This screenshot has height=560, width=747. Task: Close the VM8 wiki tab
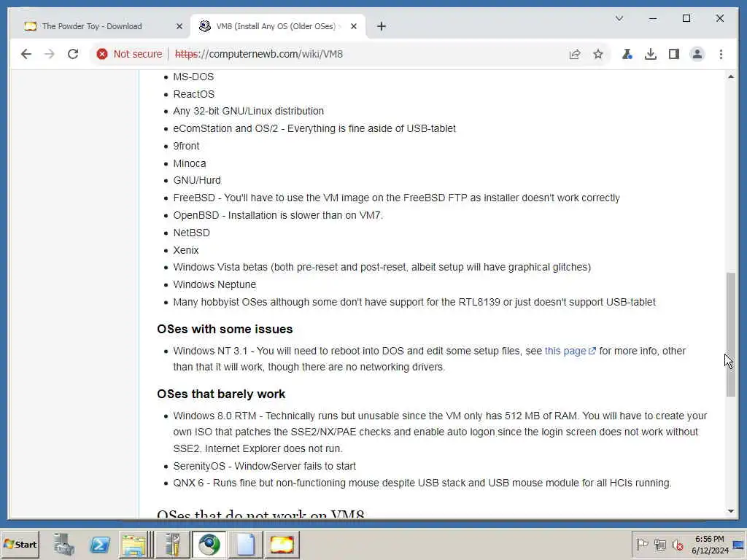pyautogui.click(x=354, y=27)
